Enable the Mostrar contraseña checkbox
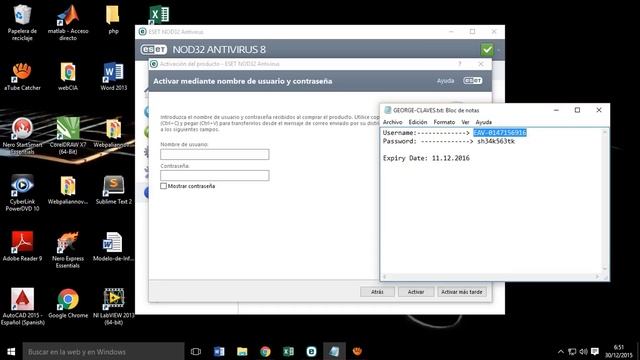640x360 pixels. [163, 186]
